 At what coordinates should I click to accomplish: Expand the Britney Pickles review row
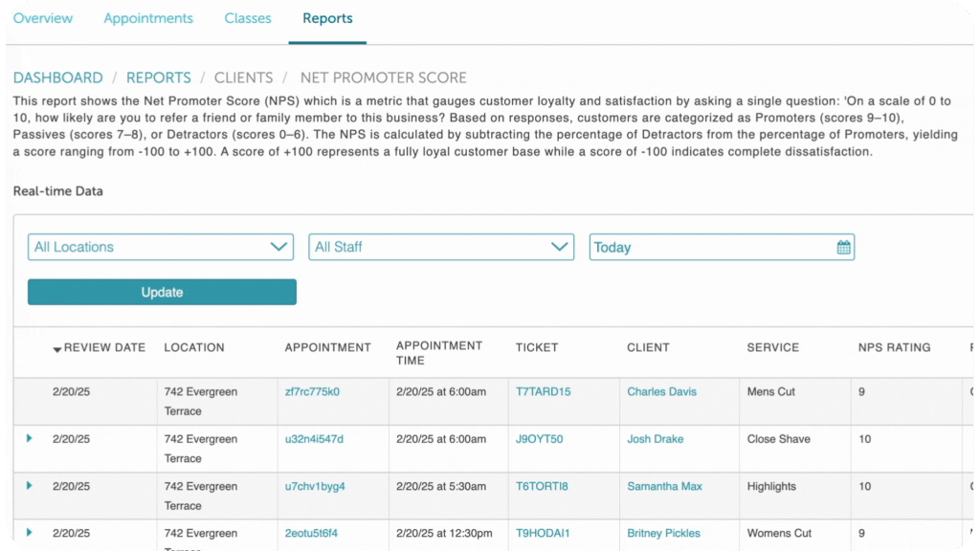click(30, 533)
